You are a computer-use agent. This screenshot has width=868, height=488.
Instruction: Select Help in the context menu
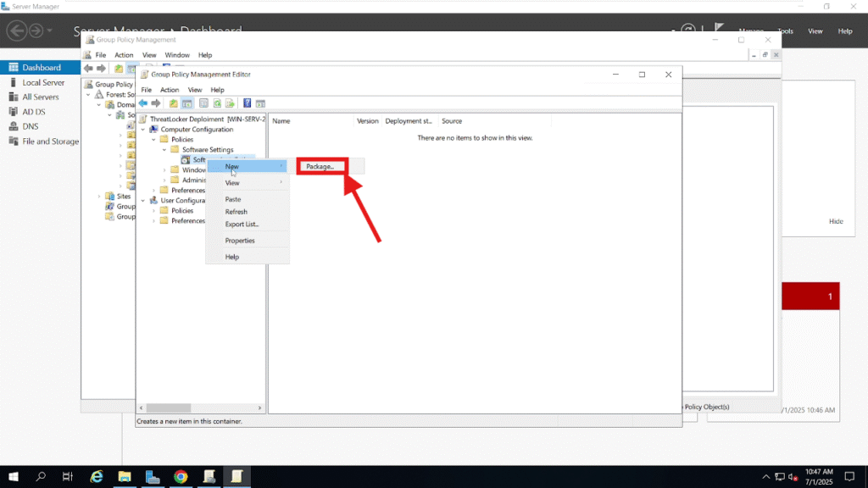pos(247,257)
